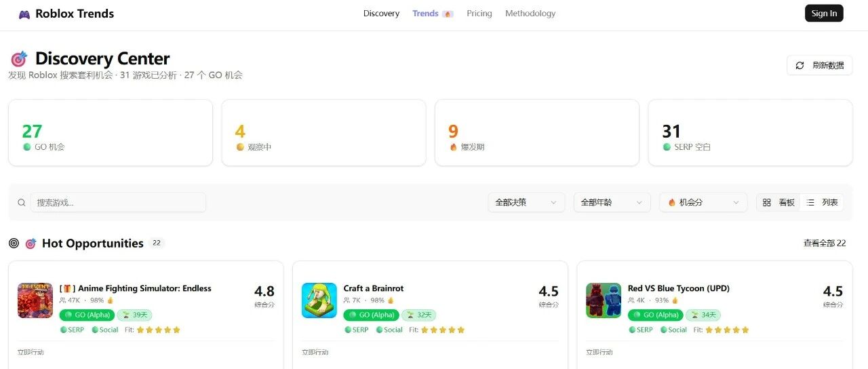Viewport: 868px width, 369px height.
Task: Click the 39天 hourglass badge
Action: pyautogui.click(x=134, y=315)
